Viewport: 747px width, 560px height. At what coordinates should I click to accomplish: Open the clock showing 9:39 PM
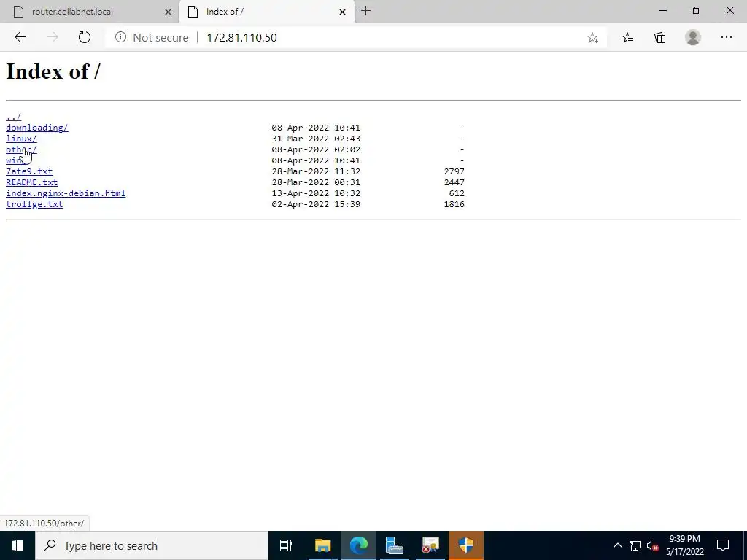point(684,545)
